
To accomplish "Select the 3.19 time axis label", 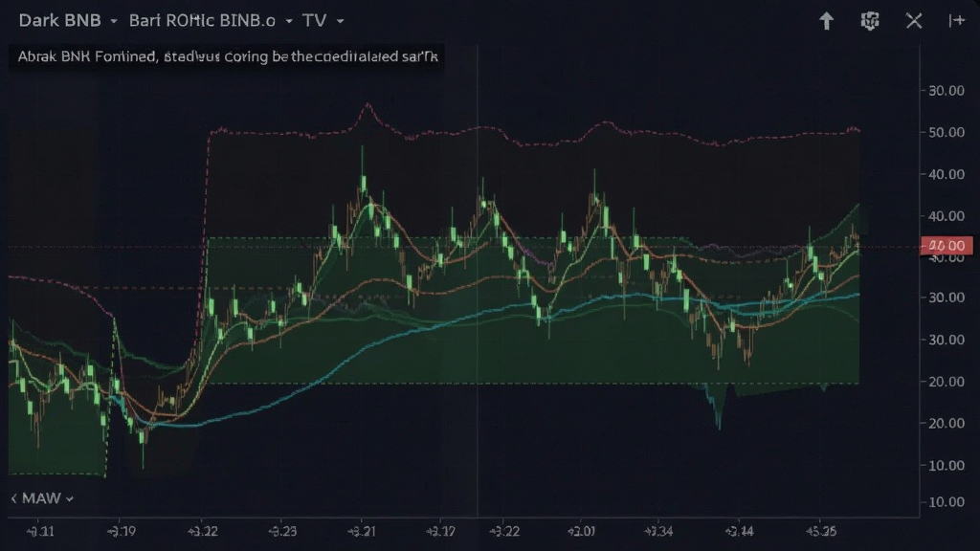I will [x=122, y=532].
